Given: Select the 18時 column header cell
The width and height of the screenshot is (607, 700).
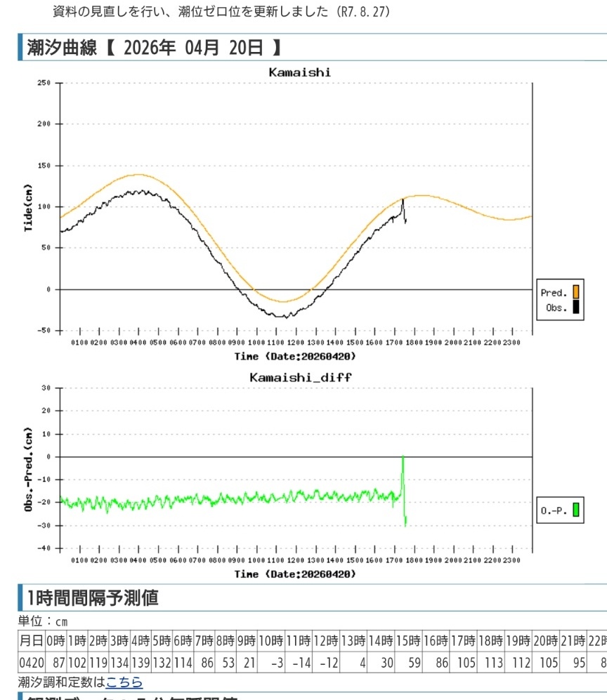Looking at the screenshot, I should [490, 641].
